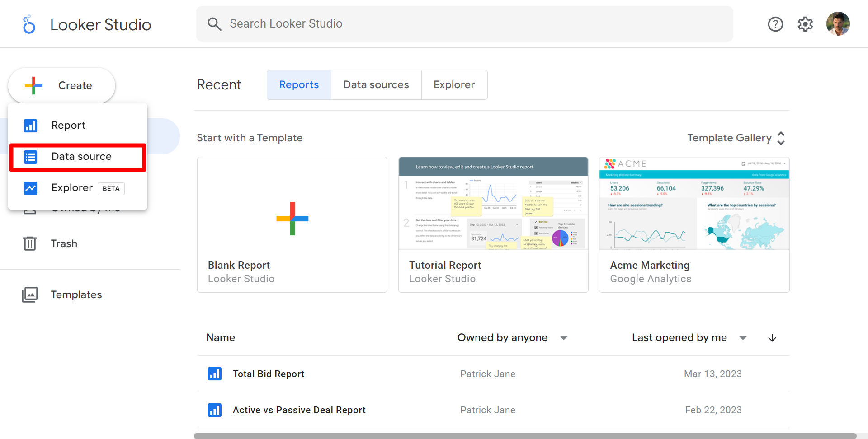
Task: Click the plus icon in Blank Report card
Action: (292, 219)
